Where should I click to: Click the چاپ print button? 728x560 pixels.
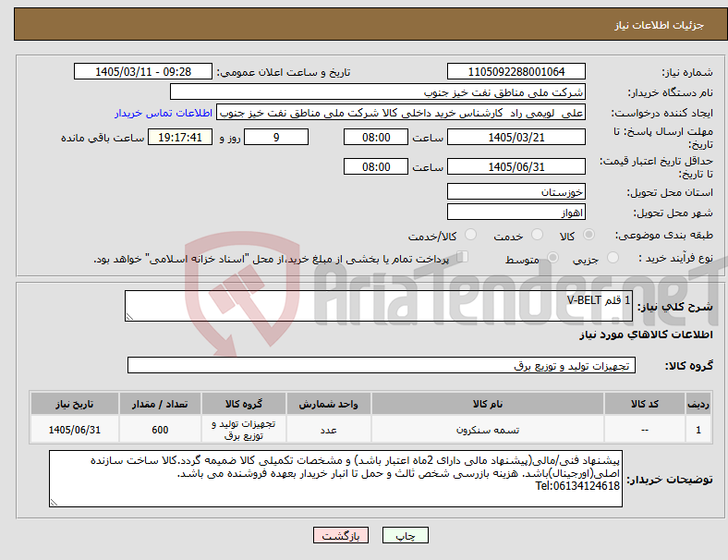[x=405, y=535]
